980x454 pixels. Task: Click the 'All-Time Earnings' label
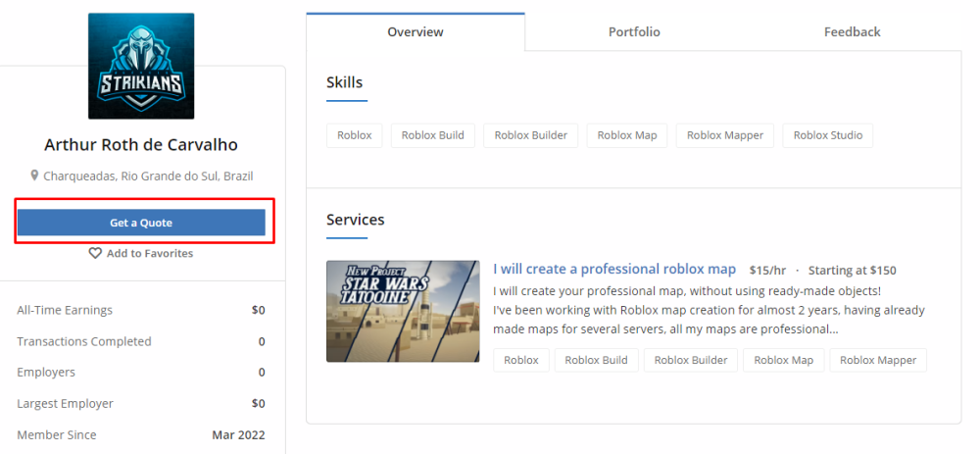65,310
